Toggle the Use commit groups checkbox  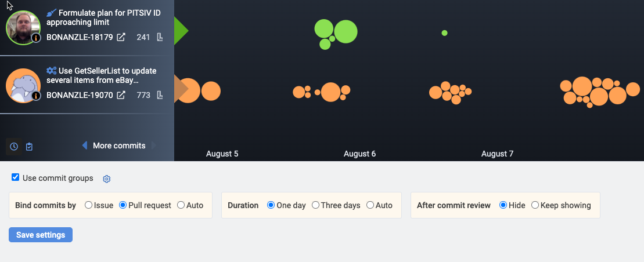(16, 177)
